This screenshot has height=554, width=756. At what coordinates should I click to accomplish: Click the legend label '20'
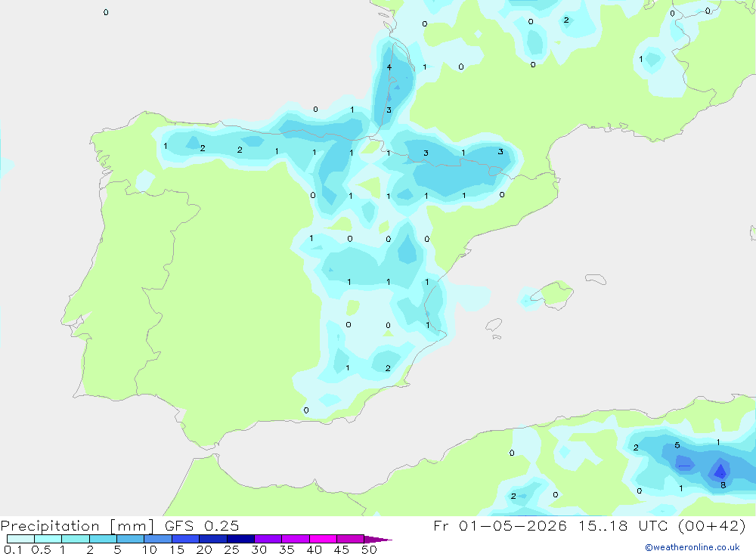[x=204, y=549]
